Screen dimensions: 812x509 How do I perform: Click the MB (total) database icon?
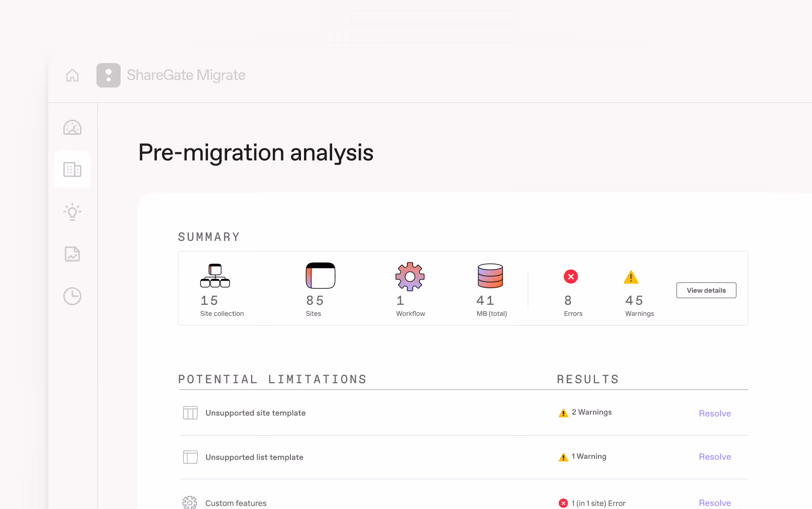490,276
